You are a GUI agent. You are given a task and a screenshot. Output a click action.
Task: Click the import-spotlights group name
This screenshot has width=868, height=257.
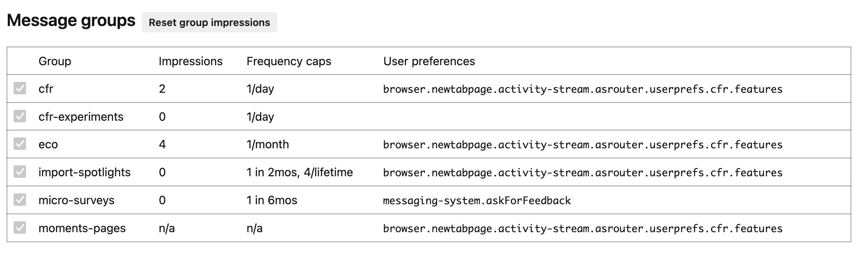(85, 172)
